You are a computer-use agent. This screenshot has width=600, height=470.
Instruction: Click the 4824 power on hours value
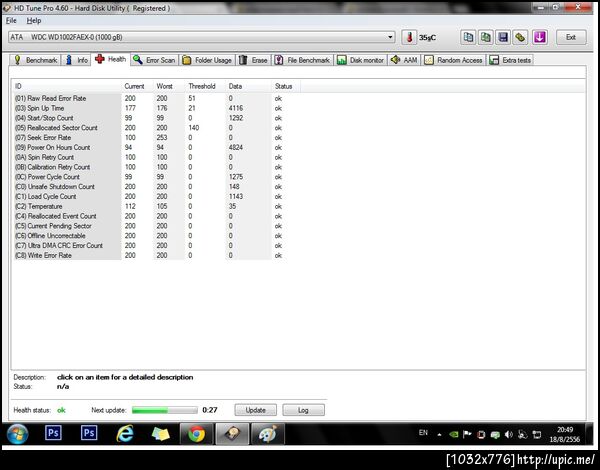point(236,147)
